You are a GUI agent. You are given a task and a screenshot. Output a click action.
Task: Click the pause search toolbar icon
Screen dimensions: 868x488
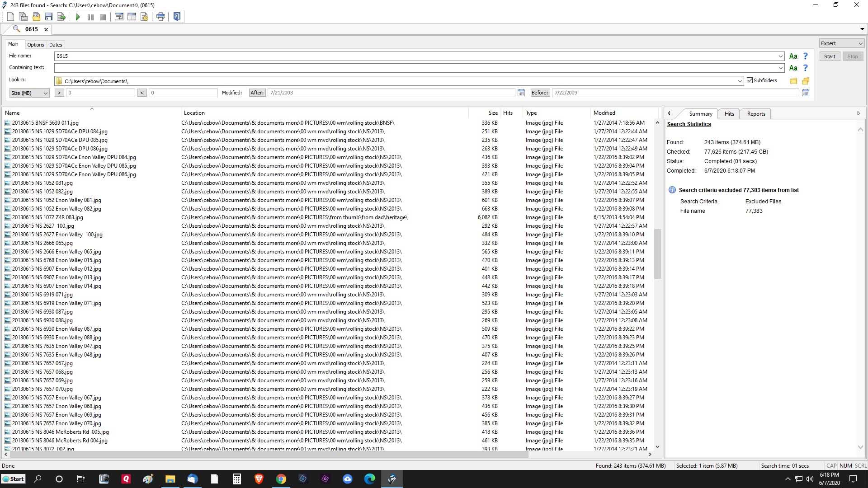(90, 17)
